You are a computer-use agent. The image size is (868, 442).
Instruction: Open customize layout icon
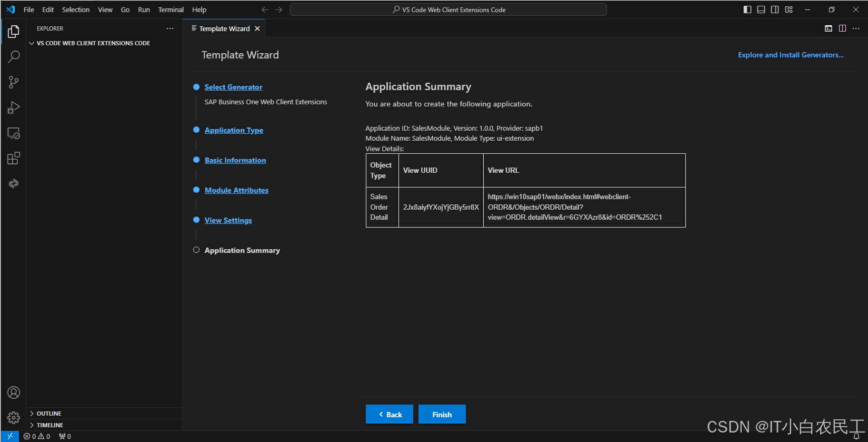coord(789,9)
